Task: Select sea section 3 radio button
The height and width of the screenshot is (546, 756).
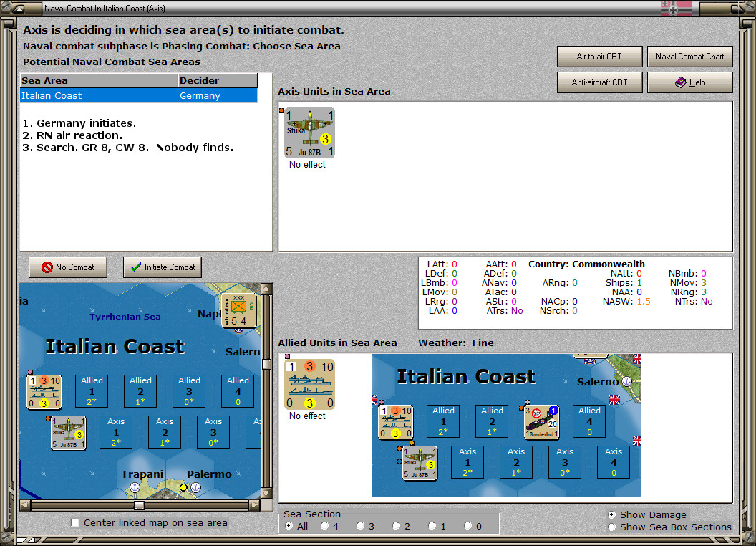Action: click(360, 526)
